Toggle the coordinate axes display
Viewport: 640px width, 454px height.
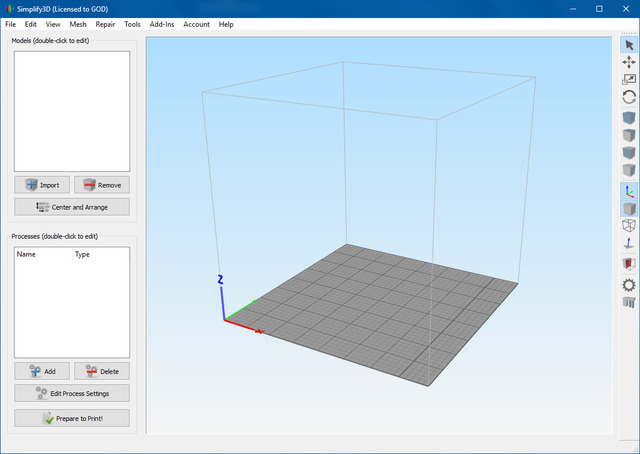point(629,191)
